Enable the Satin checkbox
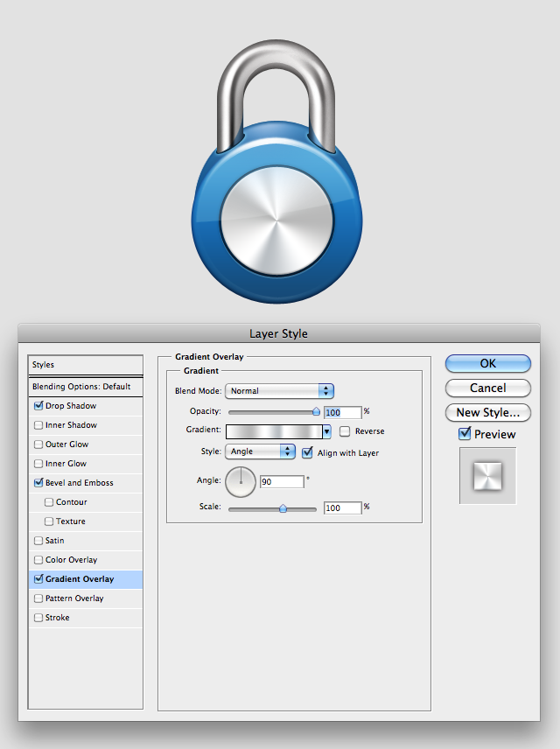 [x=38, y=540]
